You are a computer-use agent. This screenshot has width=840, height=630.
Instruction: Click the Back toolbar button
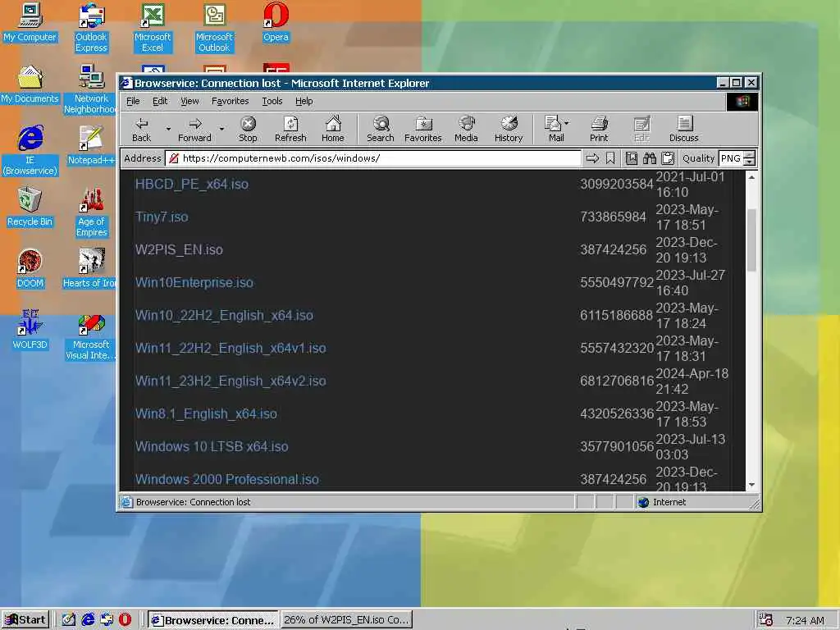click(141, 129)
